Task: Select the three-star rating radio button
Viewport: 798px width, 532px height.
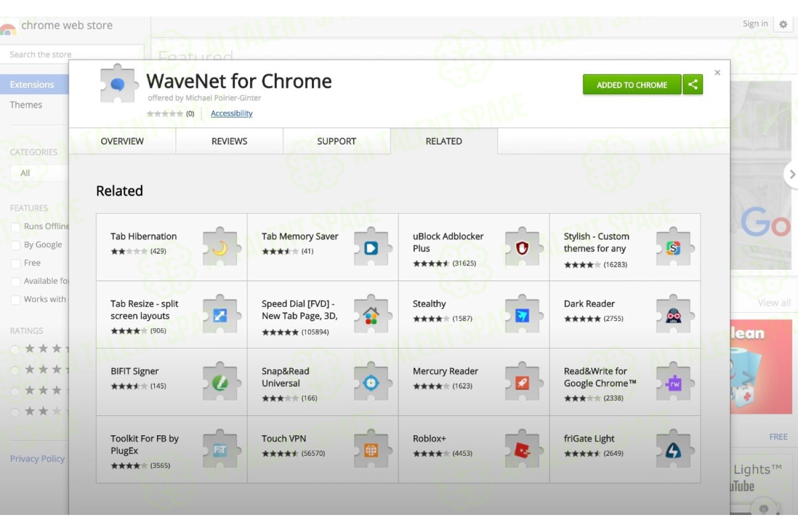Action: click(15, 391)
